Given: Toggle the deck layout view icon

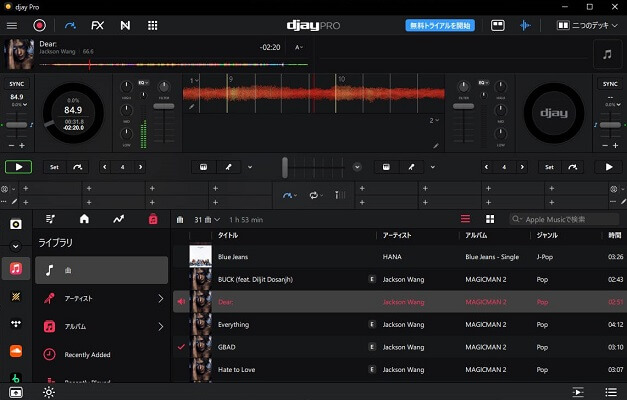Looking at the screenshot, I should tap(498, 26).
